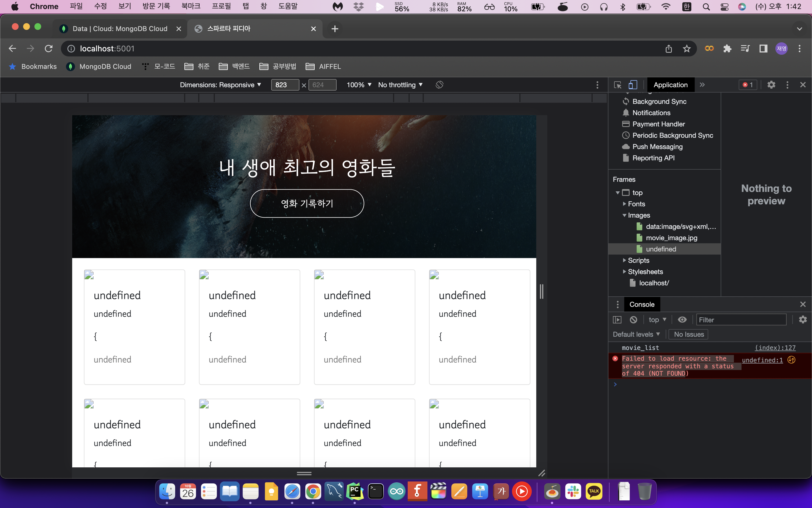Click the red error count badge
This screenshot has width=812, height=508.
click(748, 85)
